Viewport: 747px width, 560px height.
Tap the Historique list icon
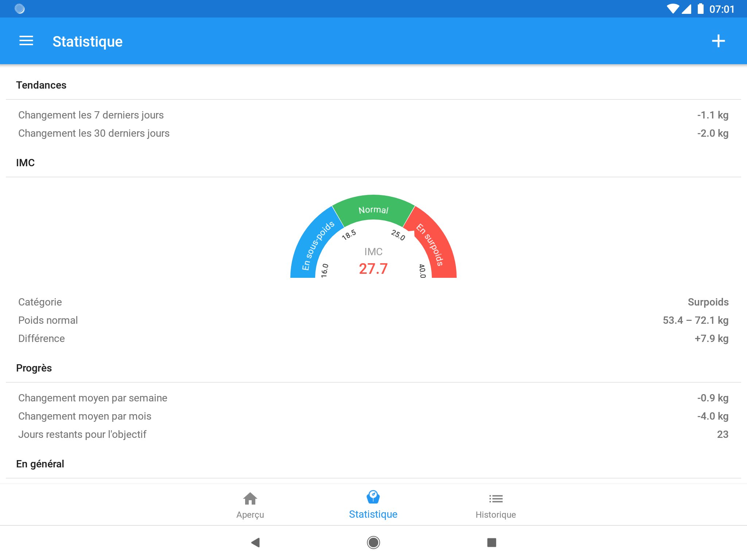pyautogui.click(x=495, y=498)
